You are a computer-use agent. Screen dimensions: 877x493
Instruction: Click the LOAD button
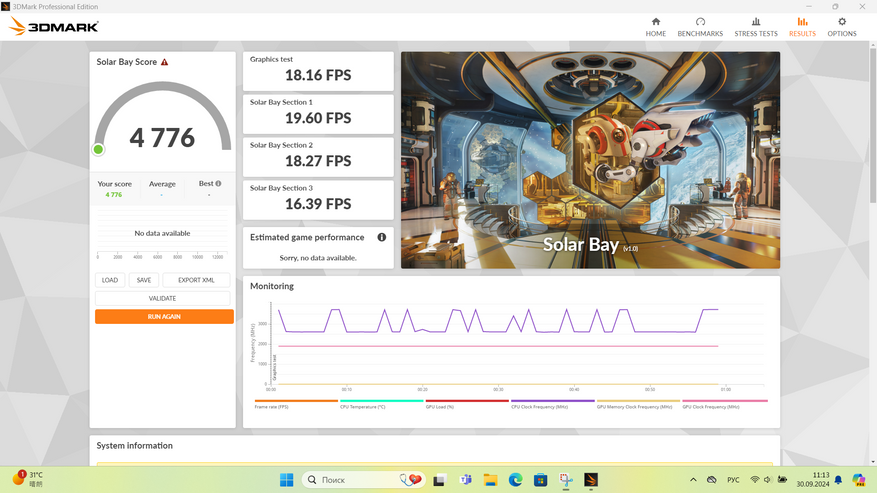(110, 280)
